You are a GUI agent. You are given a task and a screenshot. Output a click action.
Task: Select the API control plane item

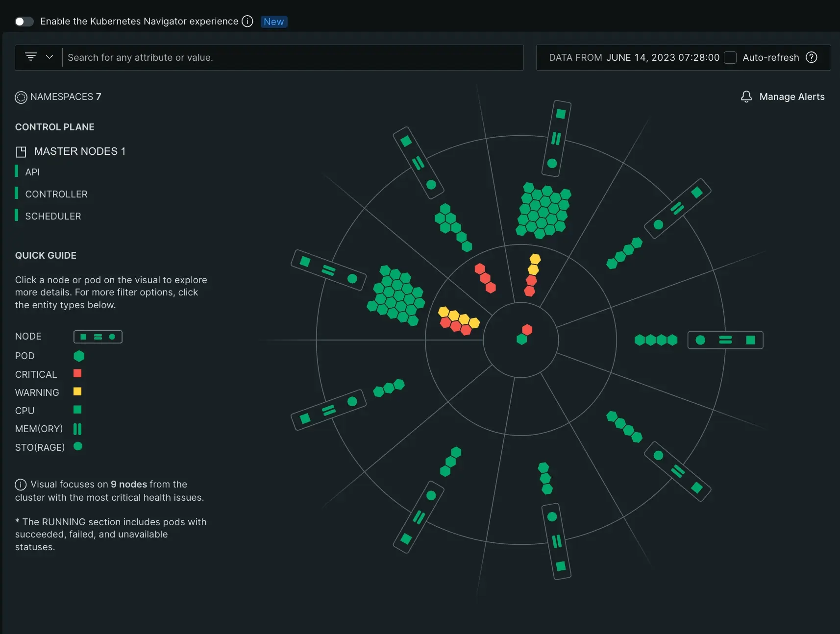32,172
